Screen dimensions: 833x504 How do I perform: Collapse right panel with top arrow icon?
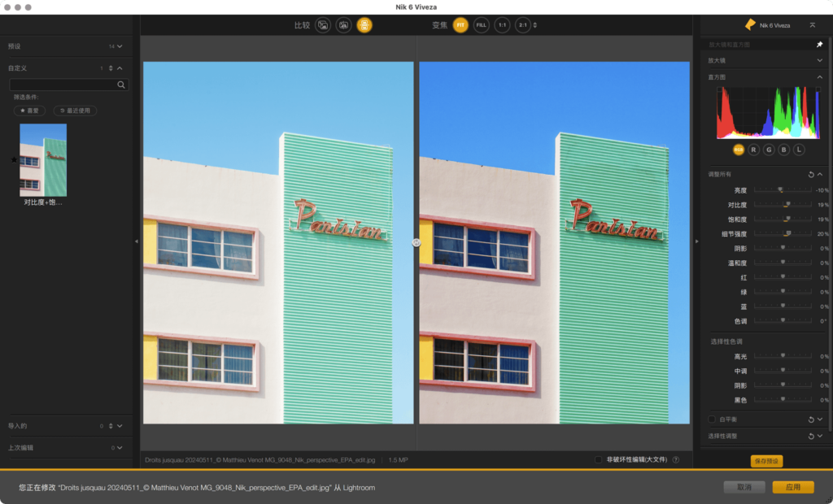813,25
